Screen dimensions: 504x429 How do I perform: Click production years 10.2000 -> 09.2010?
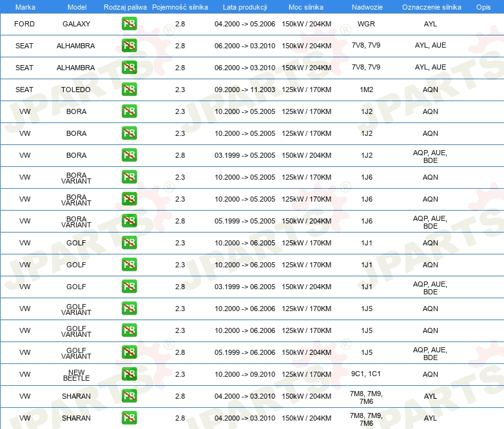(x=245, y=374)
